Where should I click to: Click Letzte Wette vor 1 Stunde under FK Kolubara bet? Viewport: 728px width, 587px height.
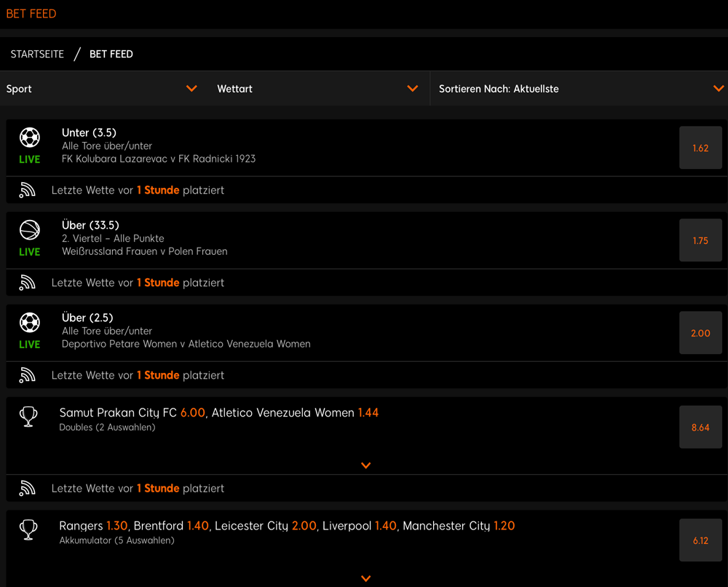pos(138,190)
